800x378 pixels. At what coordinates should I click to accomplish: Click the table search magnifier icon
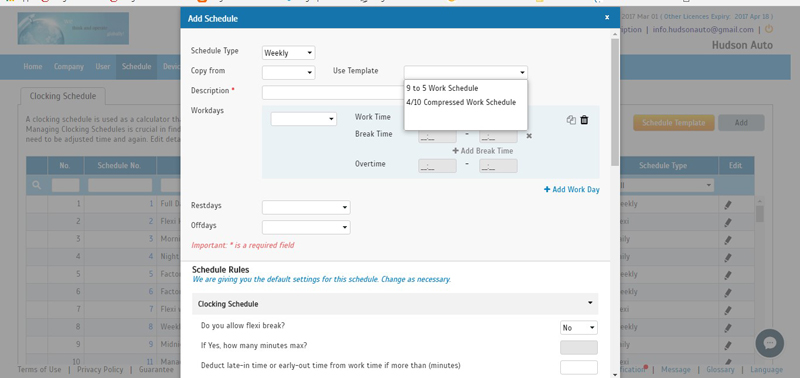(37, 186)
